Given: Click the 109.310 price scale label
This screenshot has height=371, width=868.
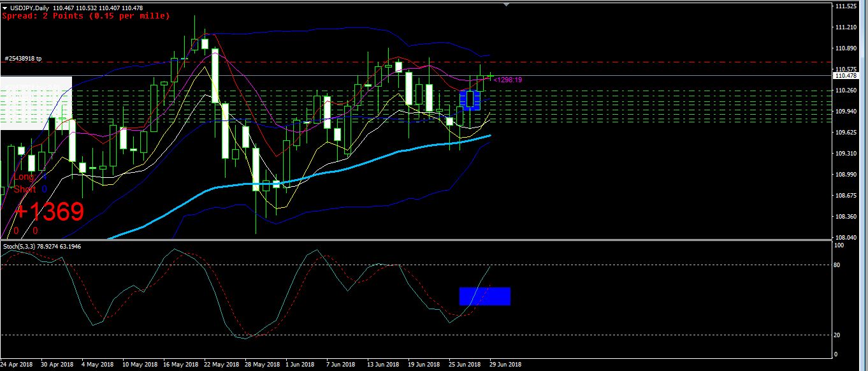Looking at the screenshot, I should [846, 154].
